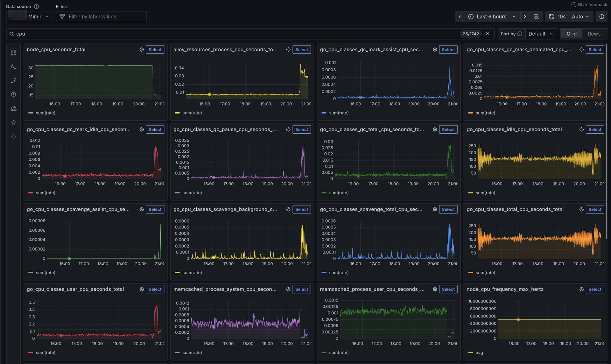Open the Auto refresh interval dropdown
Screen dimensions: 611x364
580,17
